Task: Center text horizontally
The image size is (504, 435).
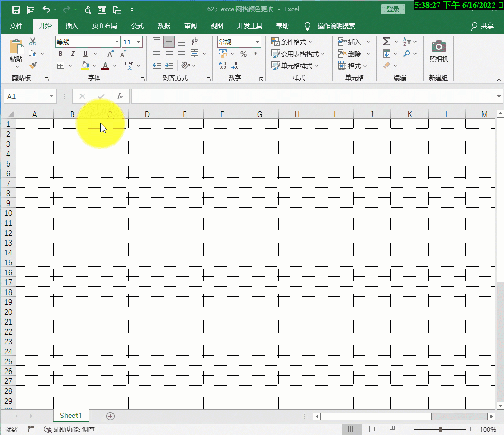Action: coord(169,54)
